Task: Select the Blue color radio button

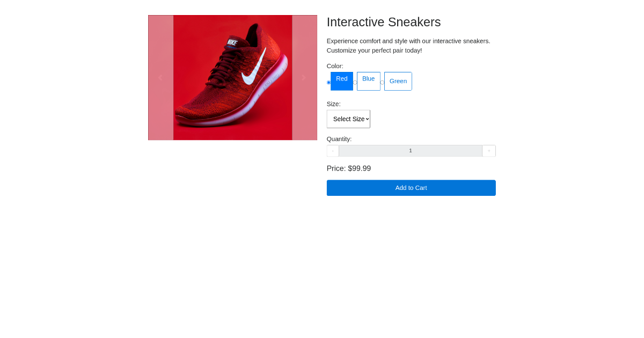Action: click(x=355, y=83)
